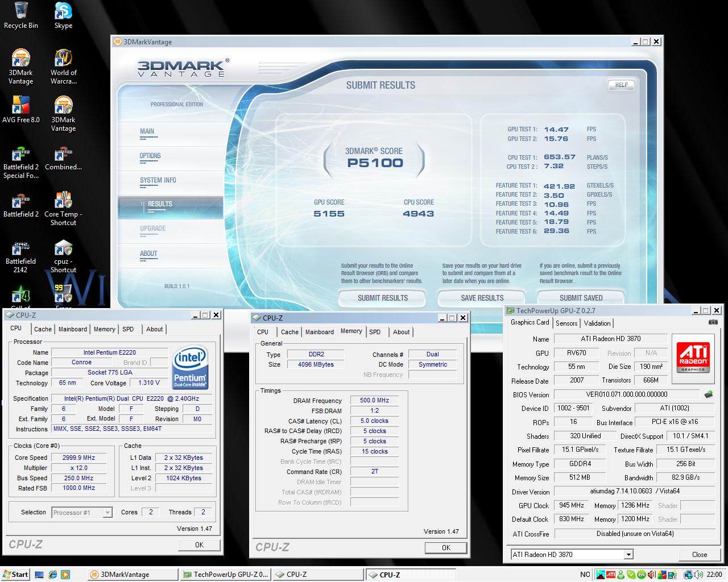Click the 22:00 taskbar clock
This screenshot has height=582, width=728.
point(714,575)
